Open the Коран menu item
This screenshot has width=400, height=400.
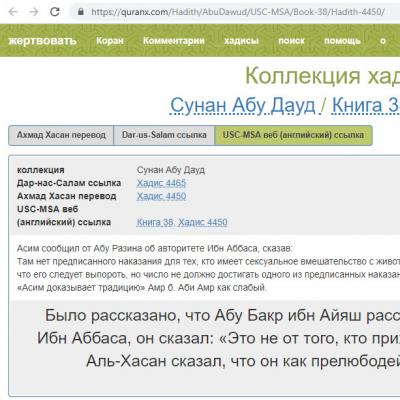[x=110, y=41]
